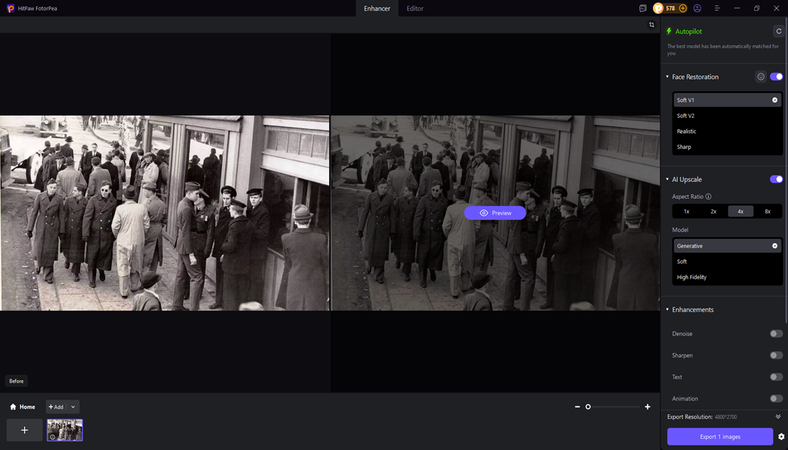Toggle the Face Restoration switch
Viewport: 788px width, 450px height.
[776, 76]
